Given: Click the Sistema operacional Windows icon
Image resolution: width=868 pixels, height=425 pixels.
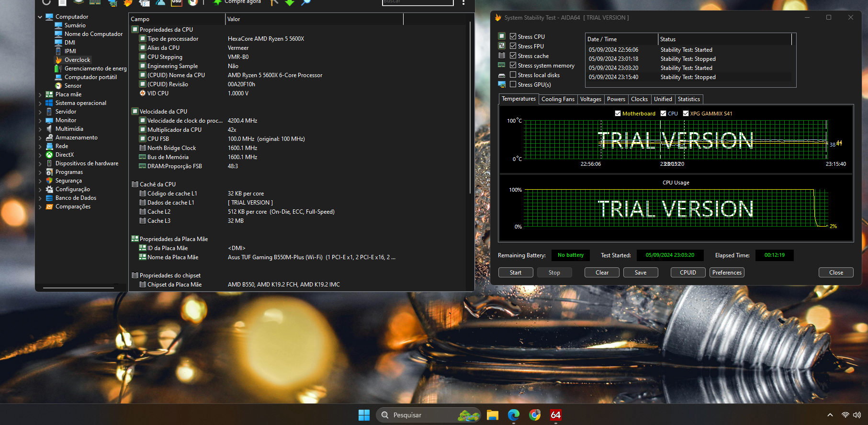Looking at the screenshot, I should pyautogui.click(x=49, y=103).
